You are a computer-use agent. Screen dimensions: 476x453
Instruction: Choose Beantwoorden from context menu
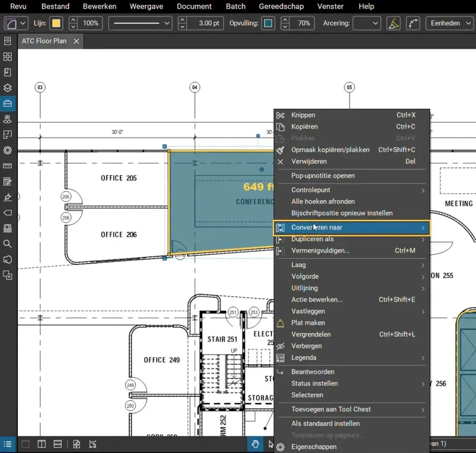pos(352,372)
